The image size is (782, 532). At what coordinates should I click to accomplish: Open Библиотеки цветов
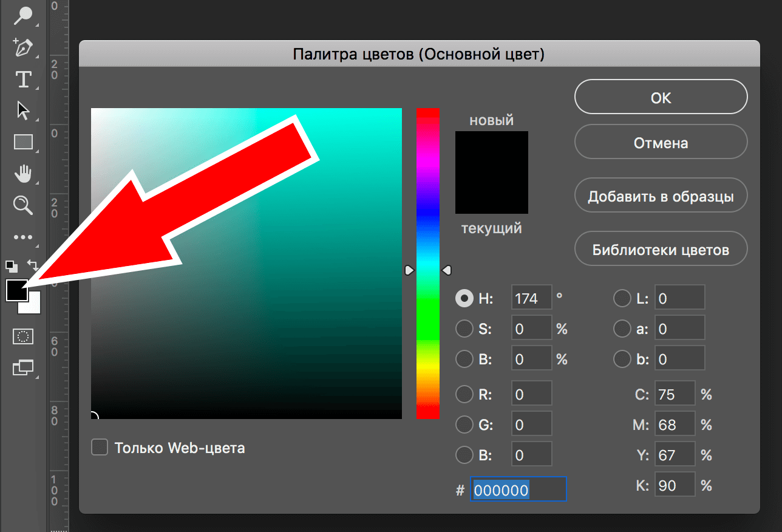661,248
